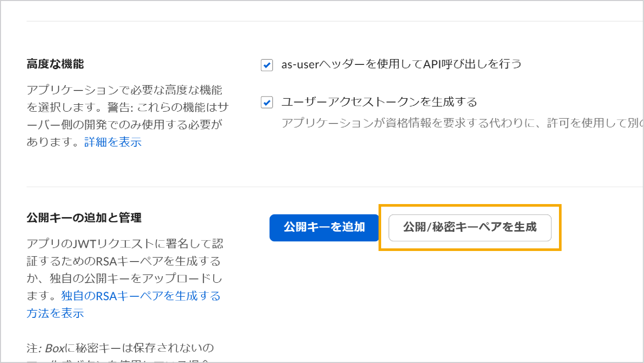Click the divider line above 公開キーの追加と管理
This screenshot has height=363, width=644.
coord(335,187)
